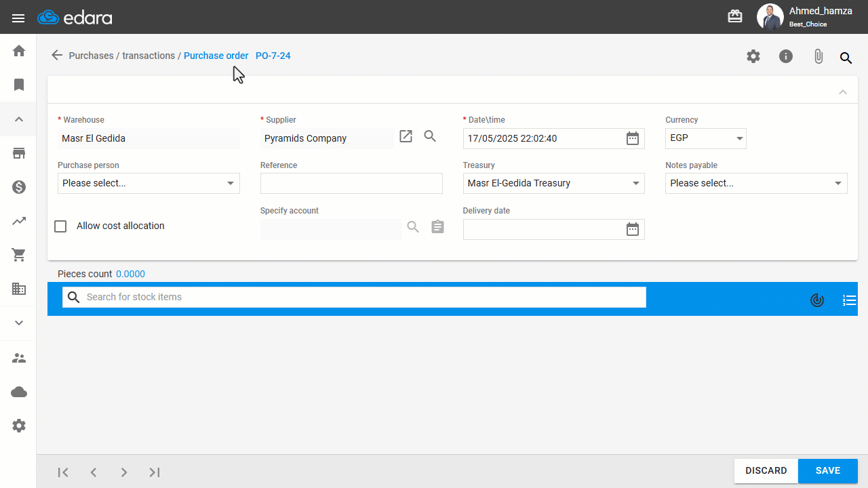Open the Notes payable dropdown
Screen dimensions: 868x488
click(756, 183)
